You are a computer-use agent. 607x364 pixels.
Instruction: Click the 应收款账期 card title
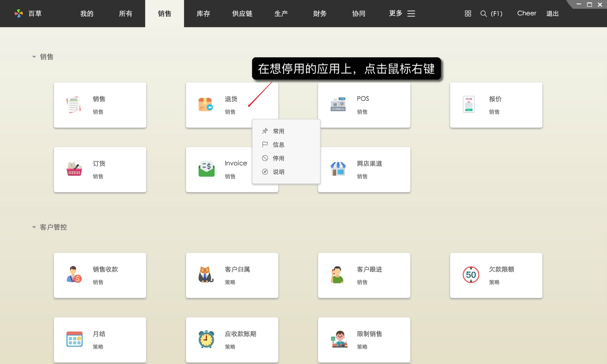[240, 334]
